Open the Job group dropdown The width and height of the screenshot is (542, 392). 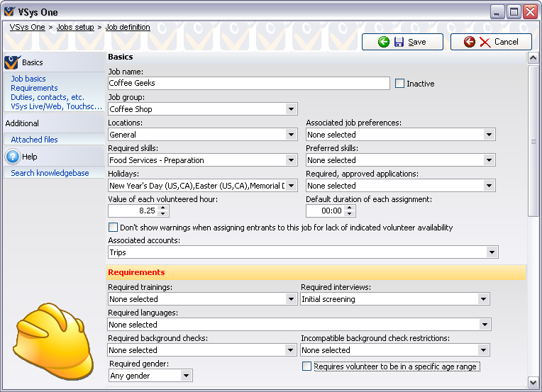pos(291,109)
